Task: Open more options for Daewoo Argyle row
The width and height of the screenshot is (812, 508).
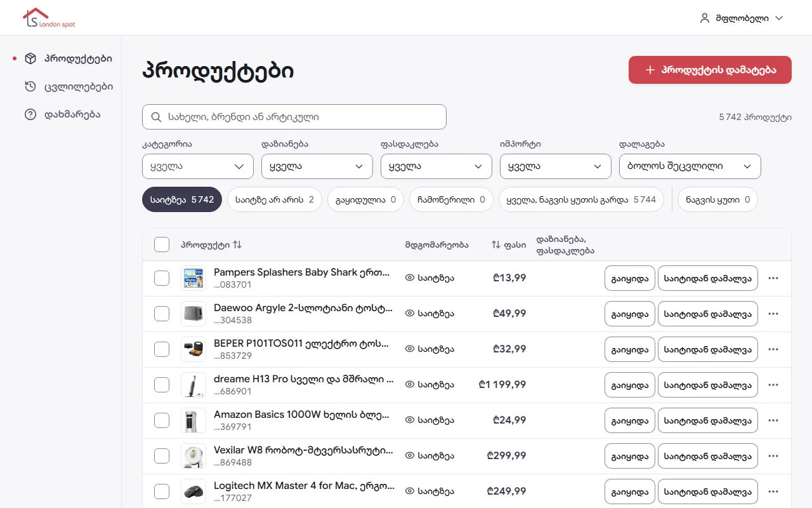Action: click(773, 314)
